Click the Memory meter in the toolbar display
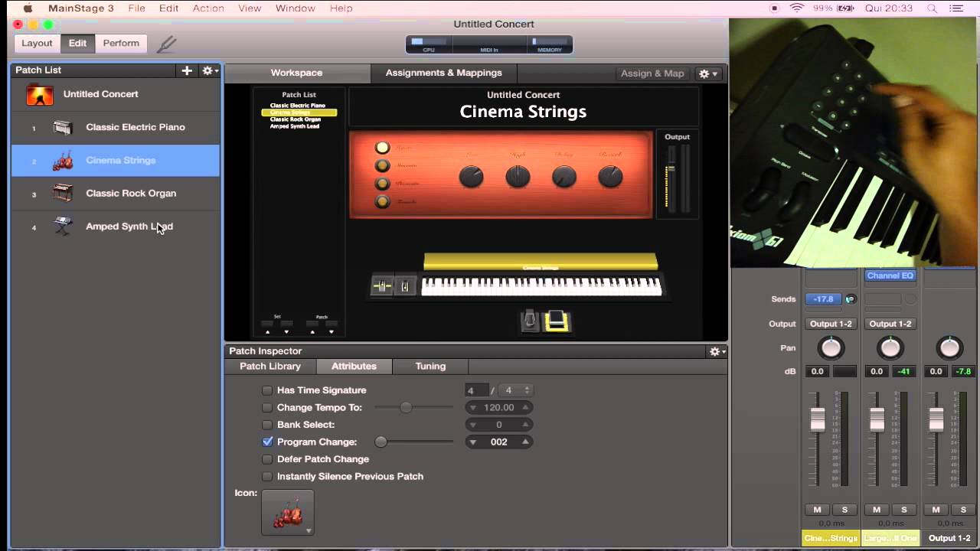The image size is (980, 551). pyautogui.click(x=549, y=44)
